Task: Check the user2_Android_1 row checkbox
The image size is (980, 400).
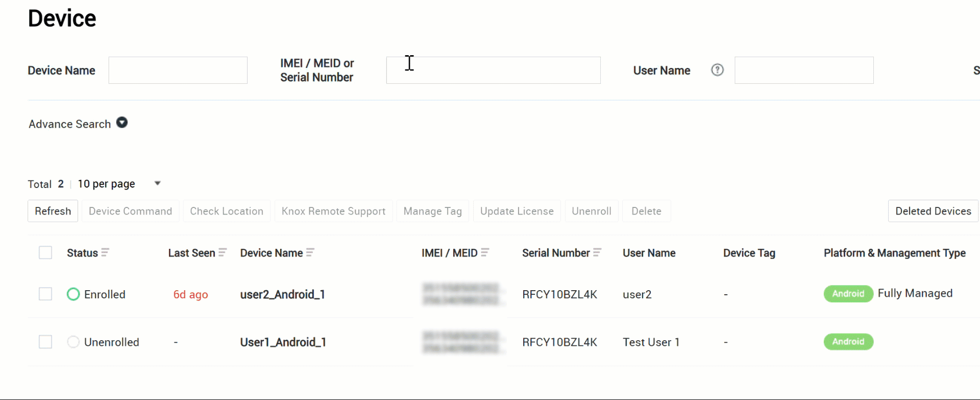Action: [x=45, y=294]
